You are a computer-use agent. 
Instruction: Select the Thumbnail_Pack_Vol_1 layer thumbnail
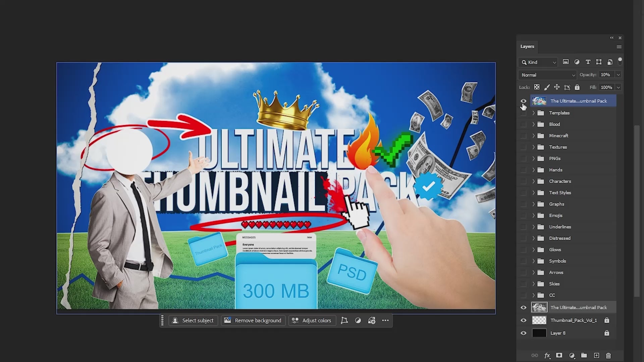click(x=539, y=320)
